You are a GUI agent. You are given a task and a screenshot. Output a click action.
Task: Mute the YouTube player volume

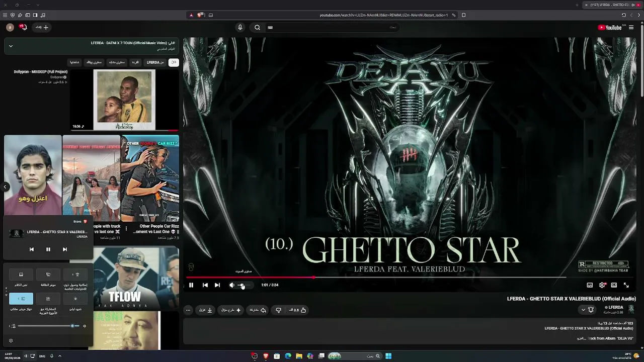231,285
